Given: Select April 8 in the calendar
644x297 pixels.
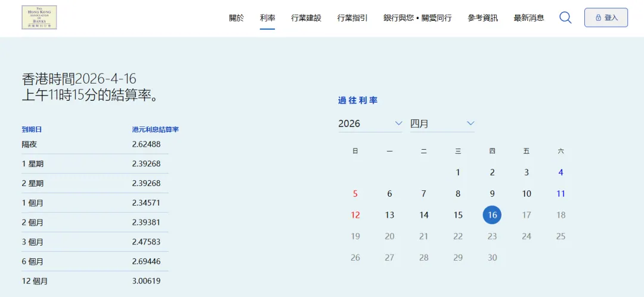Looking at the screenshot, I should [458, 194].
